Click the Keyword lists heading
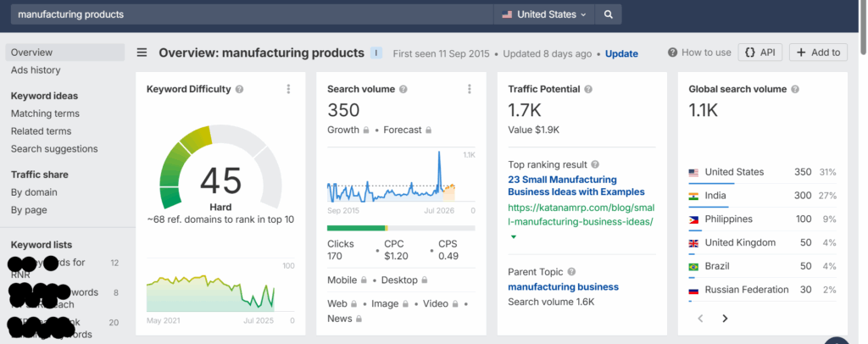868x344 pixels. pyautogui.click(x=42, y=245)
